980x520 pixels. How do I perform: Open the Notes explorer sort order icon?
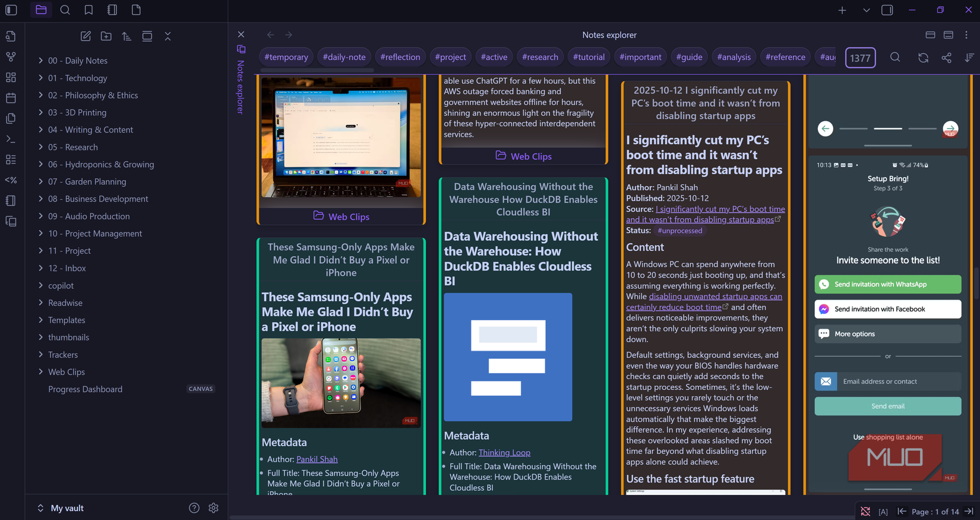(x=969, y=58)
